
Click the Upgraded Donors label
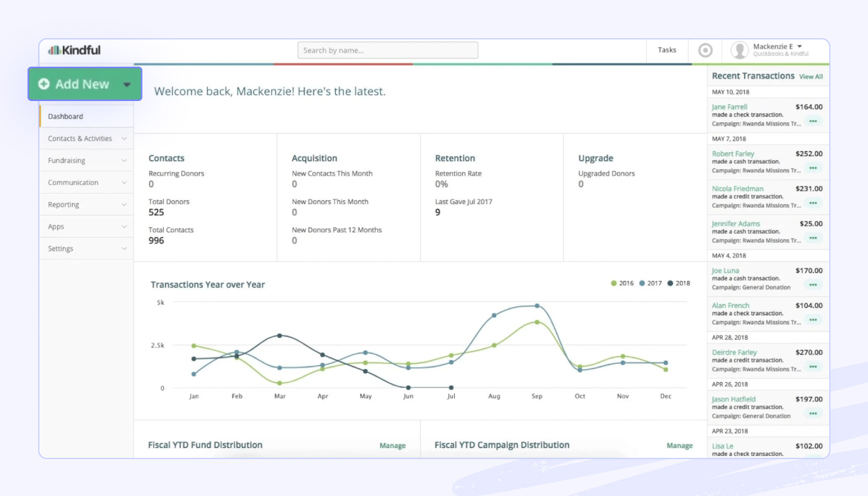click(606, 174)
